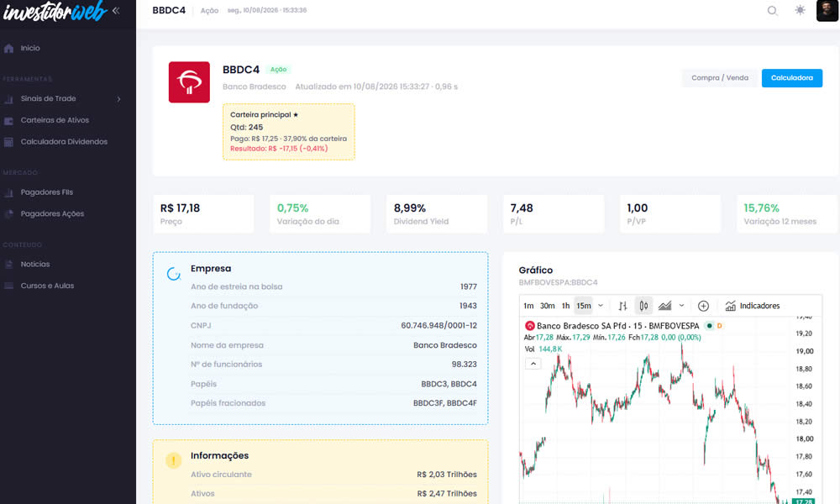The image size is (840, 504).
Task: Open Notícias section
Action: (34, 264)
